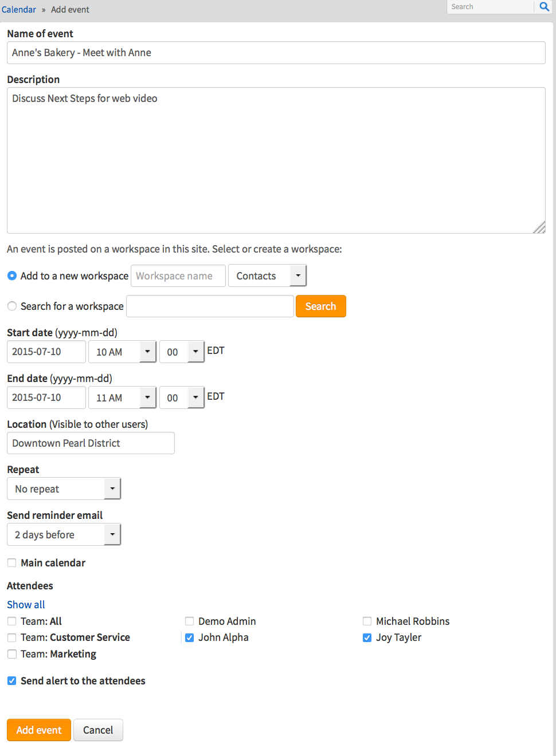The width and height of the screenshot is (556, 756).
Task: Click Show all attendees link
Action: pos(26,605)
